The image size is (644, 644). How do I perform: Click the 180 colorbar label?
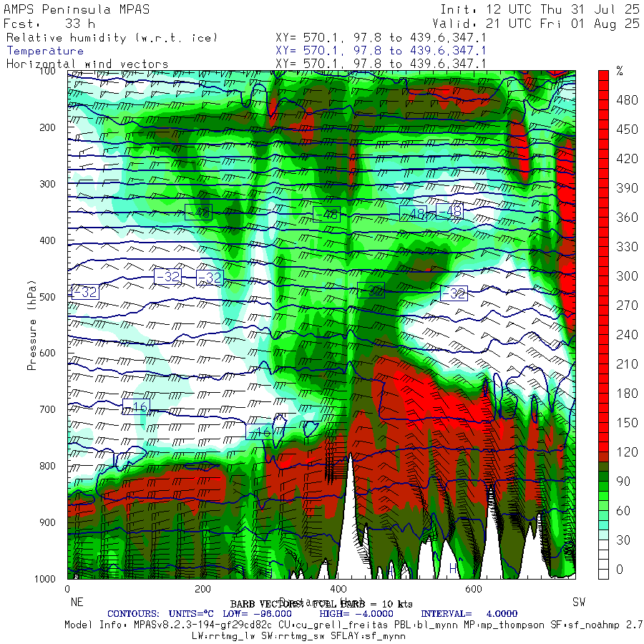pos(627,394)
